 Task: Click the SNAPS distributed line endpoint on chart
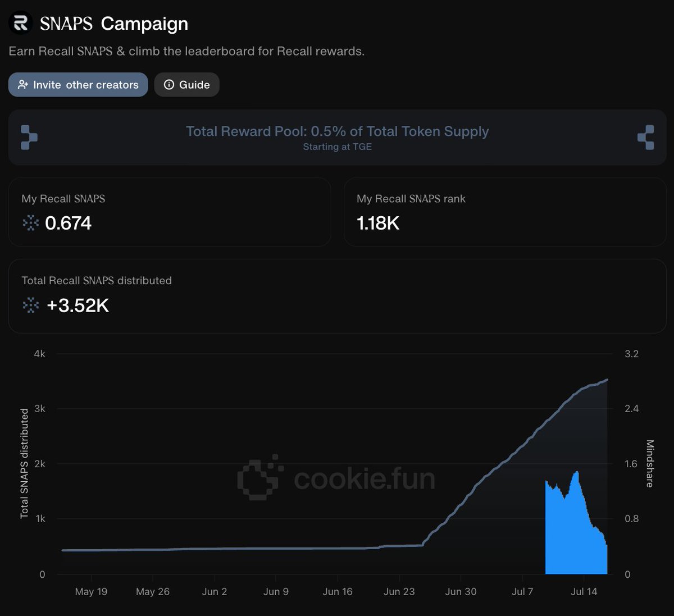pyautogui.click(x=607, y=380)
